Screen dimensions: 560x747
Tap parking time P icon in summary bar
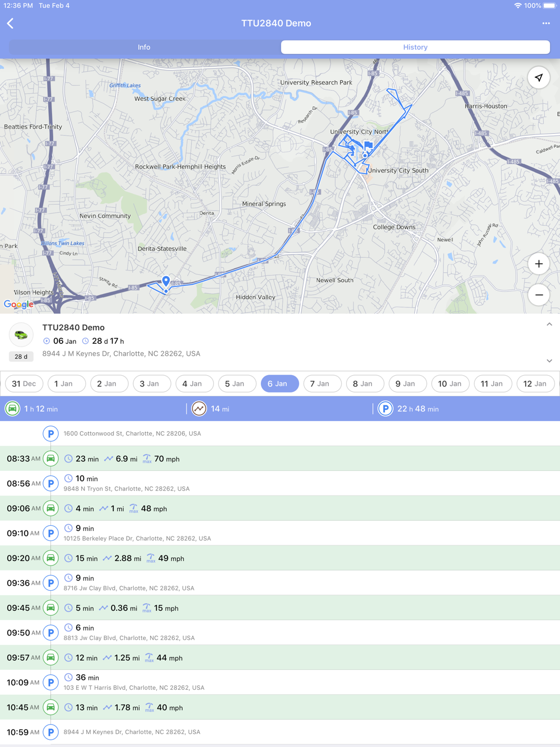pos(385,409)
